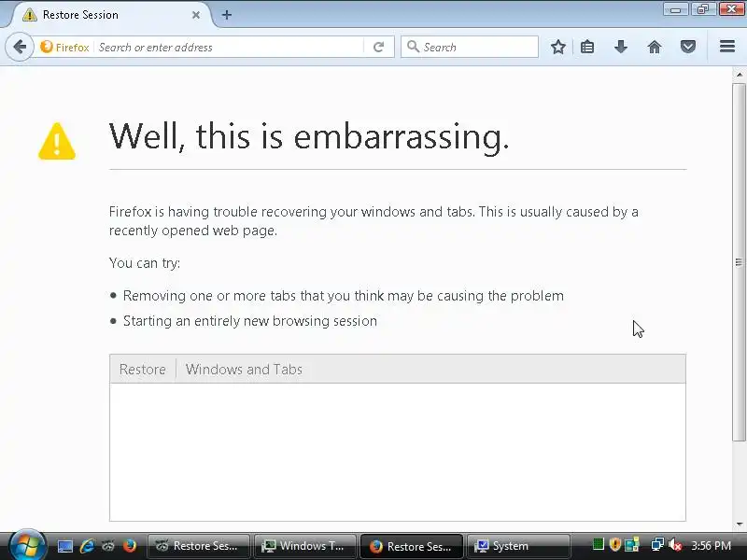The width and height of the screenshot is (747, 560).
Task: Close the Restore Session tab
Action: (196, 15)
